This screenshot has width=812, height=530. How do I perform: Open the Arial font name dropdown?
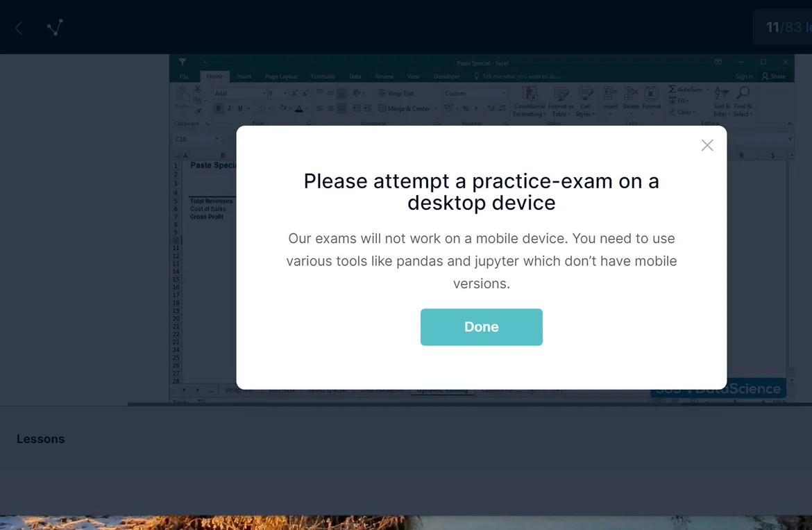point(264,94)
